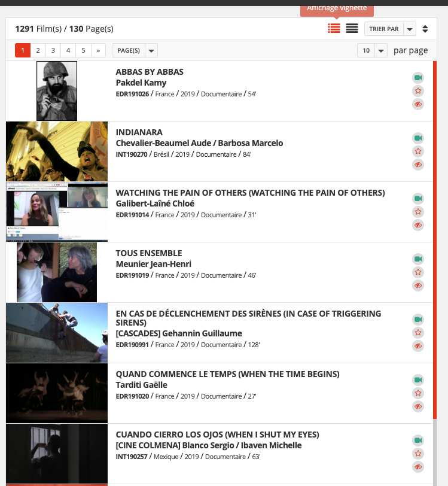Open the 10 per page dropdown
Screen dimensions: 448x486
372,50
